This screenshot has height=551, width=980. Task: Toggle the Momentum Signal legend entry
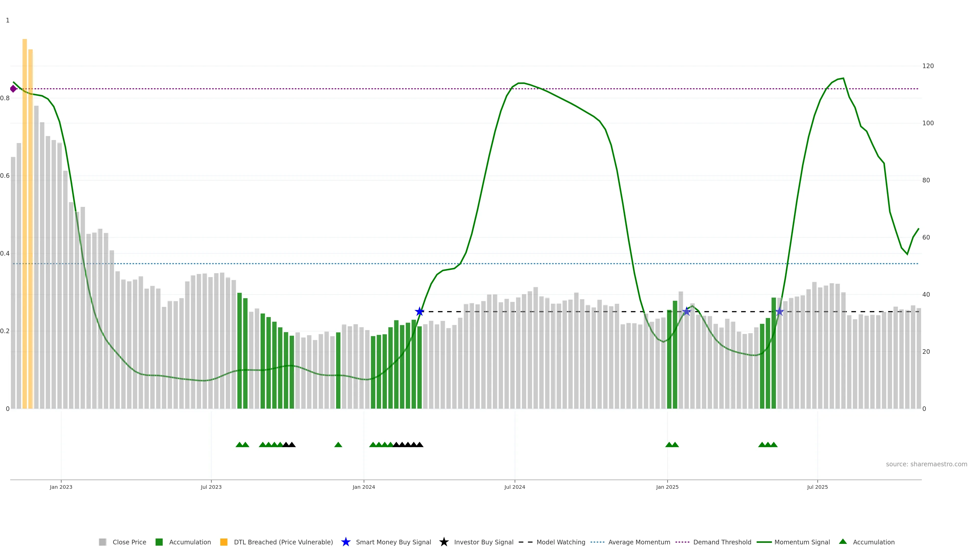802,542
